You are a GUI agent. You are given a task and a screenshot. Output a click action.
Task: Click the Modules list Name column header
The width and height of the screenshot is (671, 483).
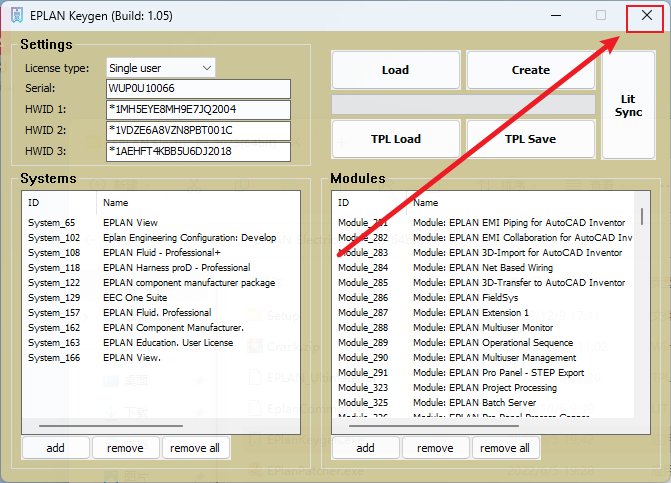[520, 202]
